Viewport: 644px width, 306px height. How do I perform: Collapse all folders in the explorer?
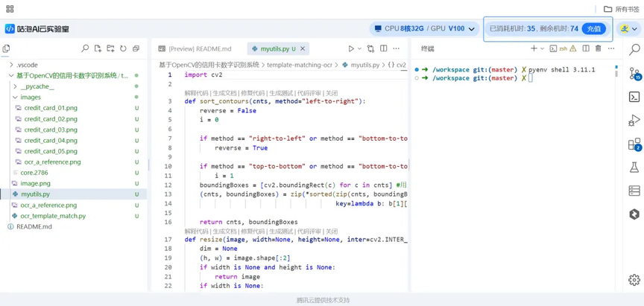tap(136, 48)
